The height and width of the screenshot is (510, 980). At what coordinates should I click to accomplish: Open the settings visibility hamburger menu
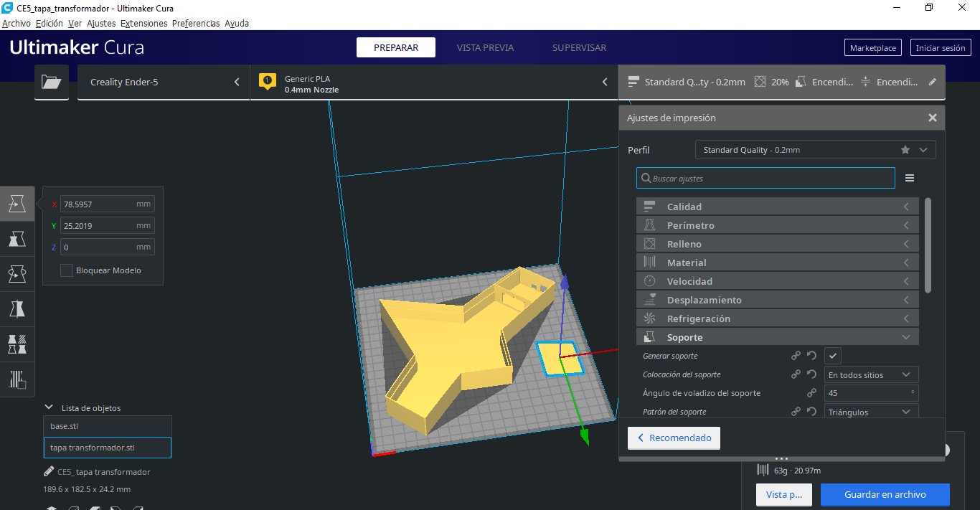tap(910, 178)
